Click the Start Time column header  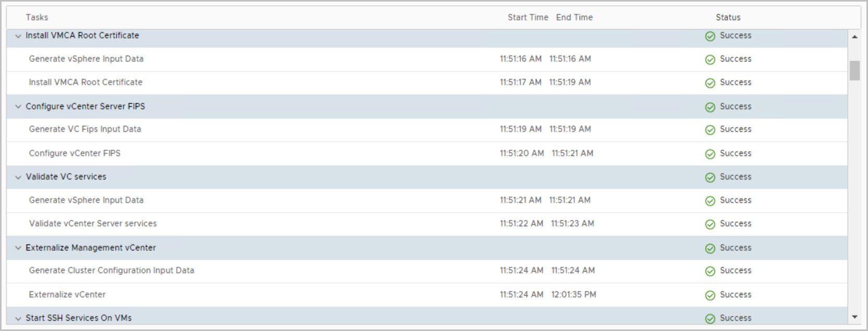527,18
